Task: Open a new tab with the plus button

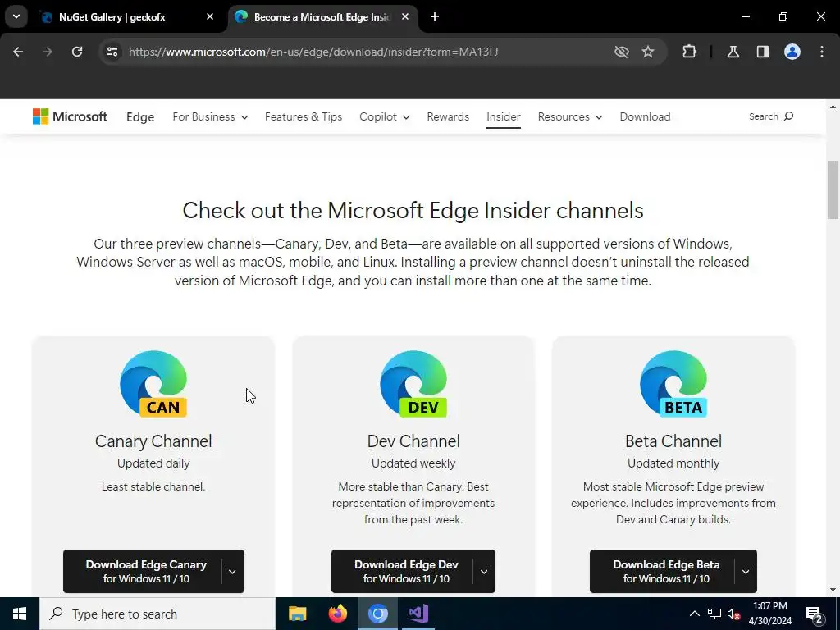Action: pos(435,17)
